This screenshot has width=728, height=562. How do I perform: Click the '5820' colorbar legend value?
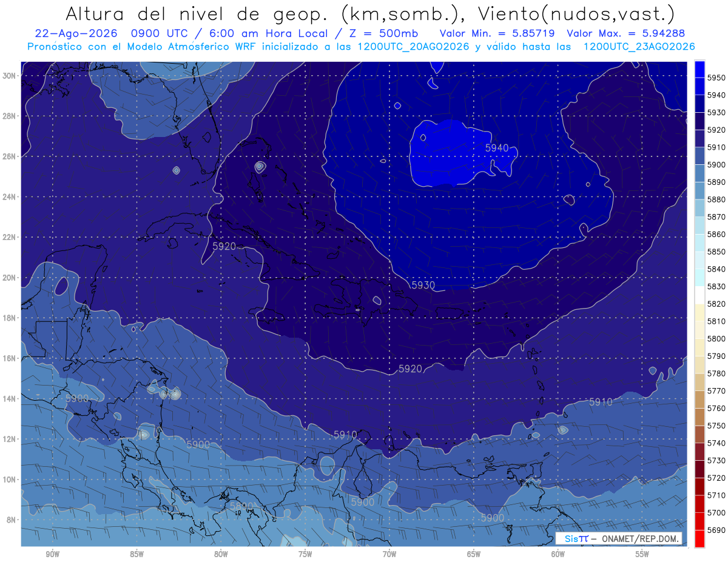(716, 304)
